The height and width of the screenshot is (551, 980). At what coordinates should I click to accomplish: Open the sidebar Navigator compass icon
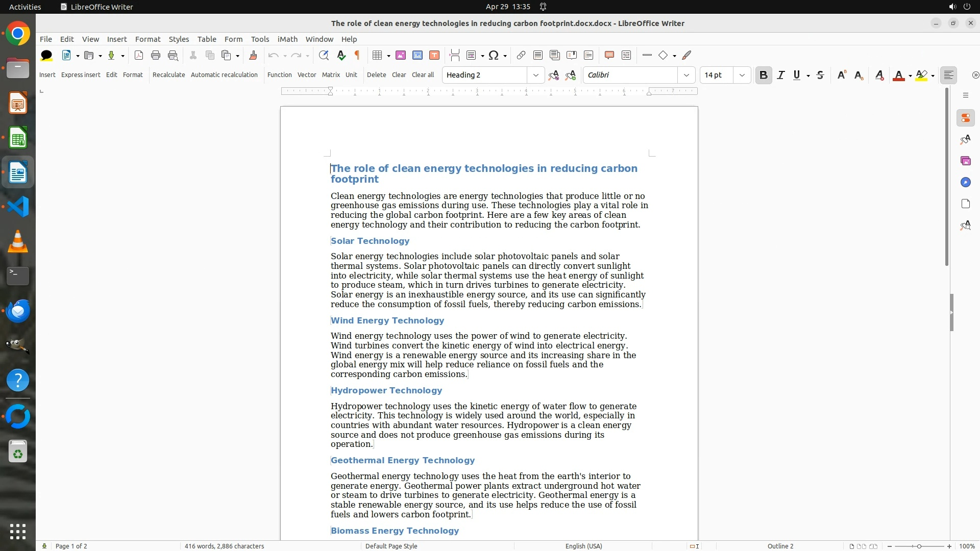click(965, 182)
